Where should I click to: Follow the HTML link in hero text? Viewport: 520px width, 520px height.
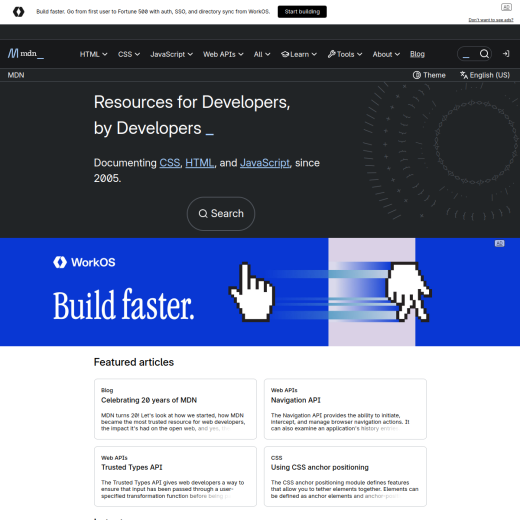point(199,163)
